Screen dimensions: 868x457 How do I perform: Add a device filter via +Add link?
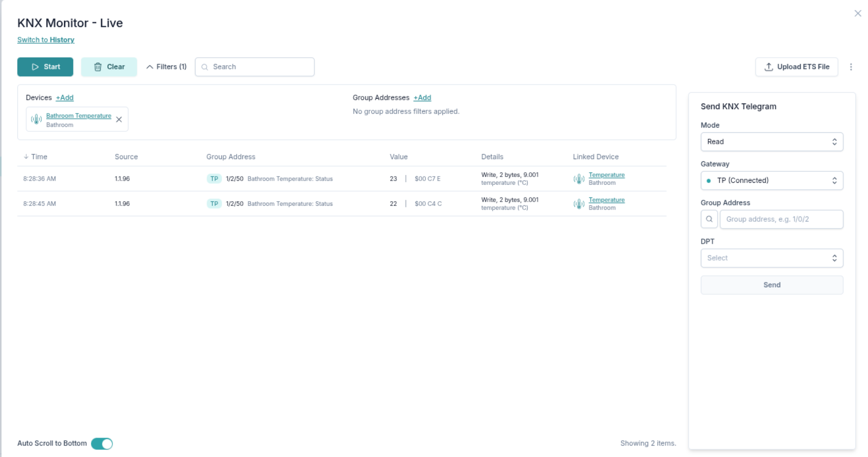(x=65, y=98)
